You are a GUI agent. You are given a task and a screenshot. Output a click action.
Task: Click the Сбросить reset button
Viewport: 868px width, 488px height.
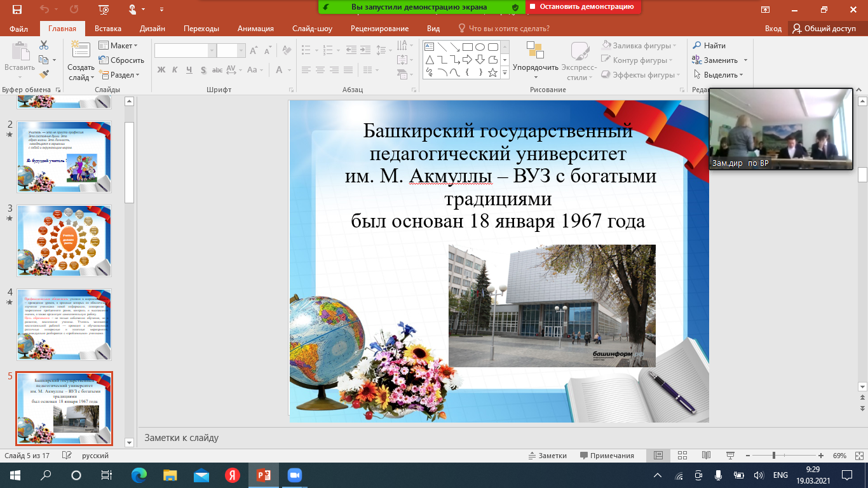pos(121,60)
